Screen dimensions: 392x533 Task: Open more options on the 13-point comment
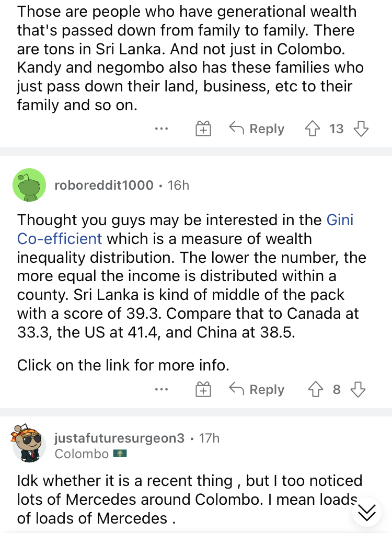[x=162, y=129]
